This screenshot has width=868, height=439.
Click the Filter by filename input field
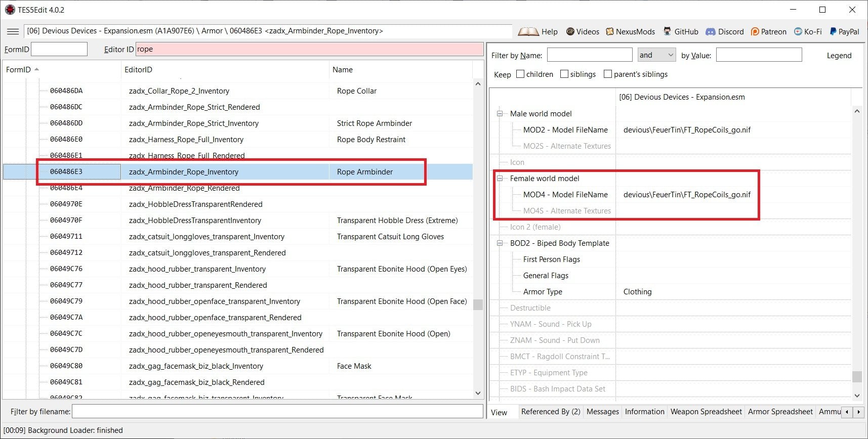[277, 412]
